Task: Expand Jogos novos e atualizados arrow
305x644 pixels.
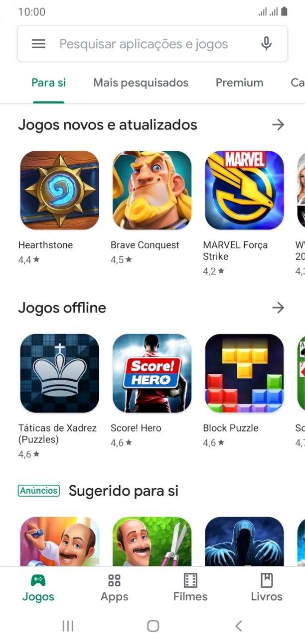Action: (x=278, y=124)
